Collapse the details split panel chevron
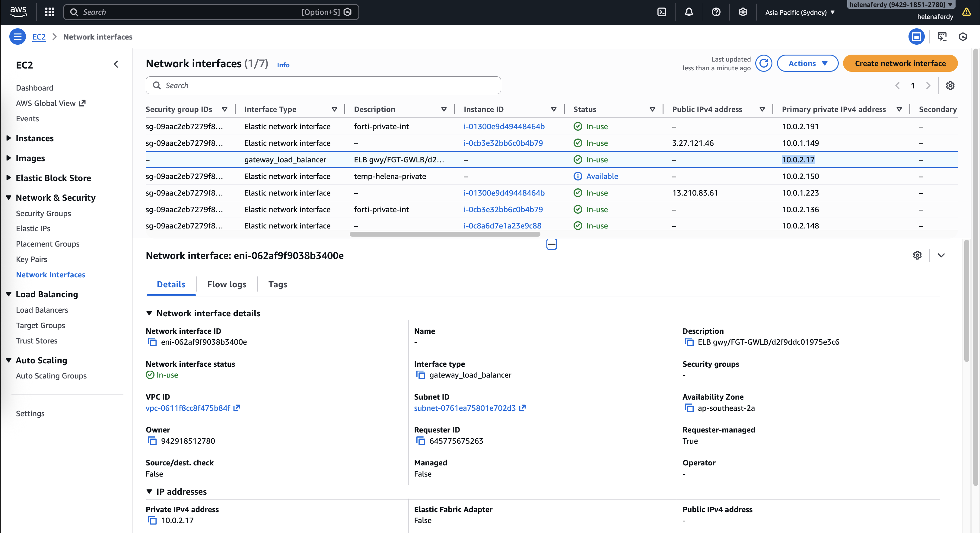Screen dimensions: 980x533 coord(941,256)
